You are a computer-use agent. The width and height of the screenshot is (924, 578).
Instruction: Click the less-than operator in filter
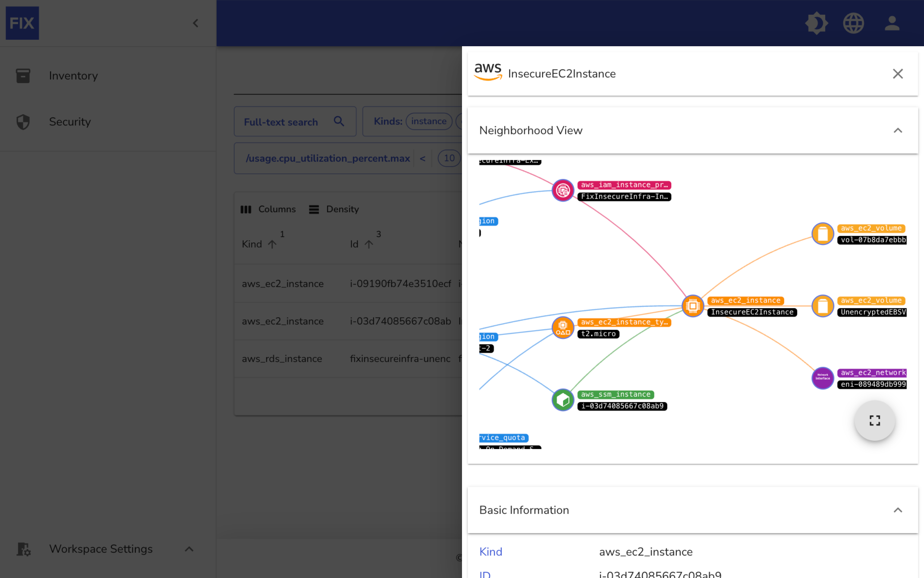pos(422,158)
